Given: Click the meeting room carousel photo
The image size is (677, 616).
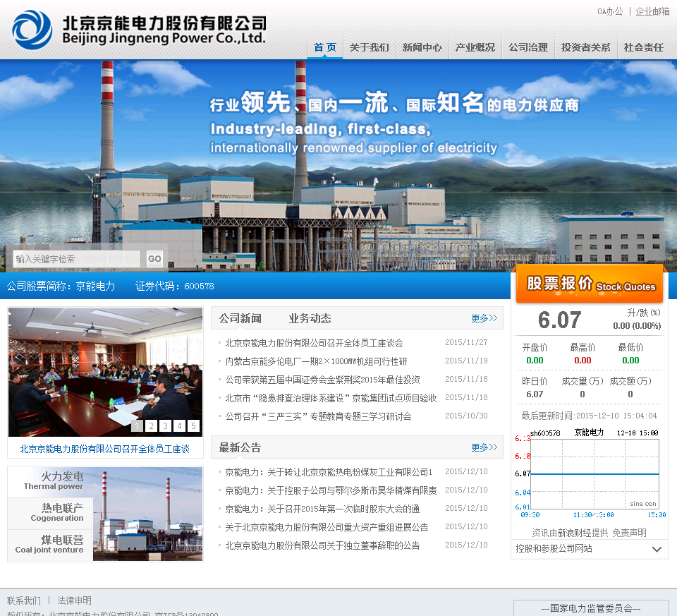Looking at the screenshot, I should pos(105,372).
